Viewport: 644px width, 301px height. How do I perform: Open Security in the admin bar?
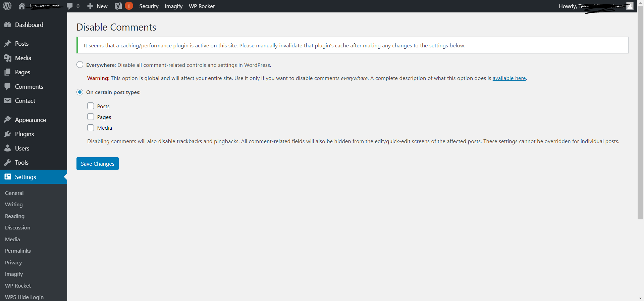click(x=149, y=6)
